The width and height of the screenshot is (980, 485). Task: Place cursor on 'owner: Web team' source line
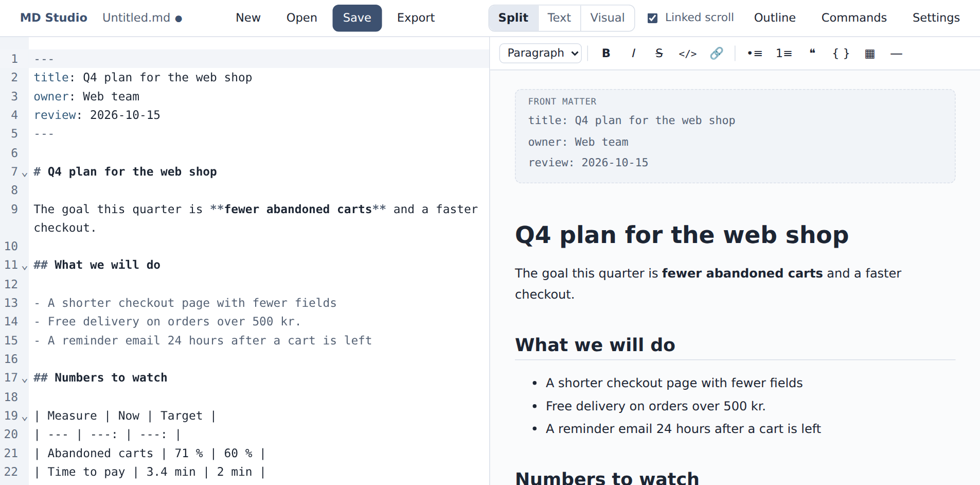[x=259, y=96]
